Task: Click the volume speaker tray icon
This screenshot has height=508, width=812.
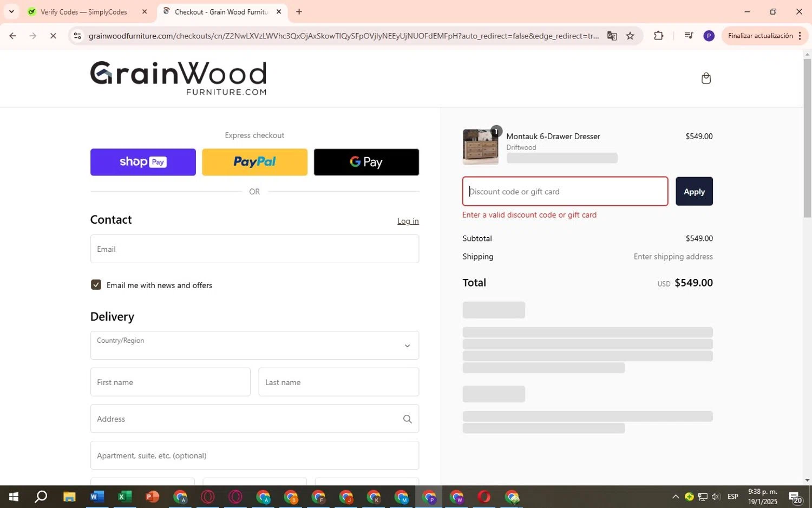Action: [716, 497]
